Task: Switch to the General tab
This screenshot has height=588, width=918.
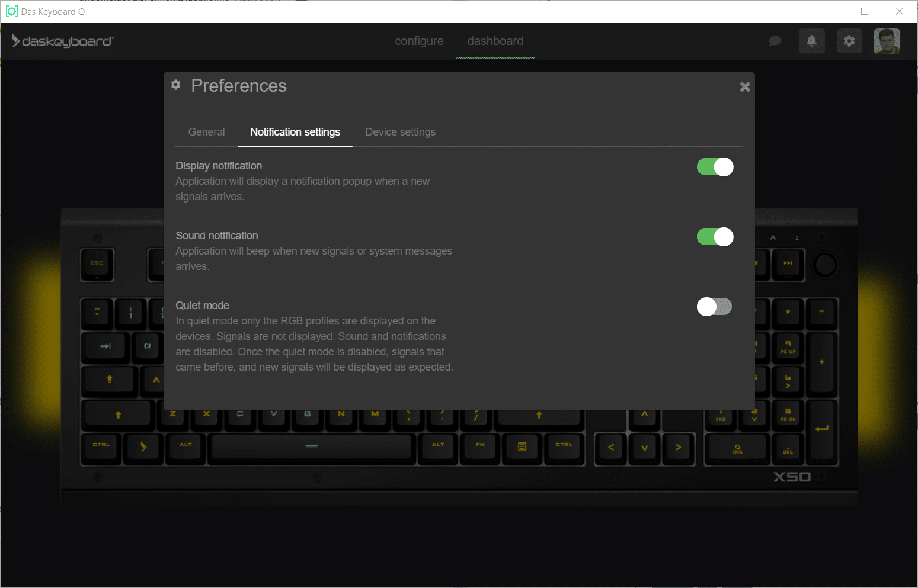Action: click(x=206, y=132)
